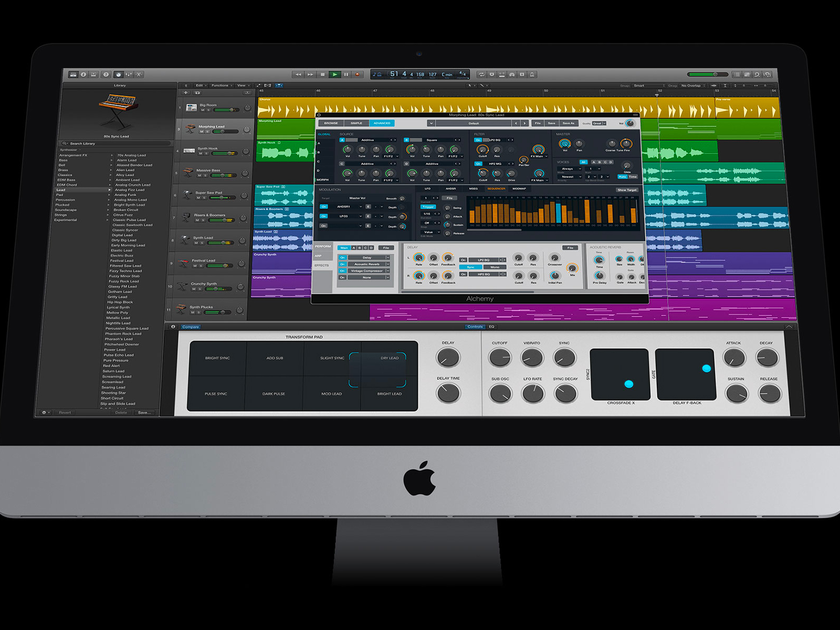Switch Alchemy to BROWSE view
Viewport: 840px width, 630px height.
point(331,123)
